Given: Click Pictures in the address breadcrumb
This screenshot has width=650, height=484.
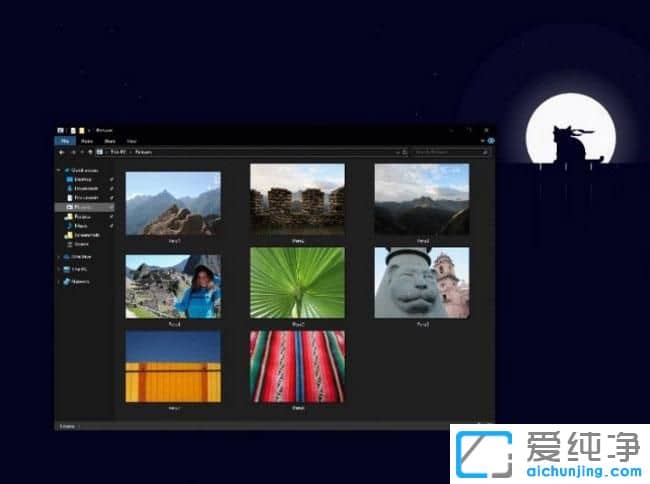Looking at the screenshot, I should (x=143, y=152).
